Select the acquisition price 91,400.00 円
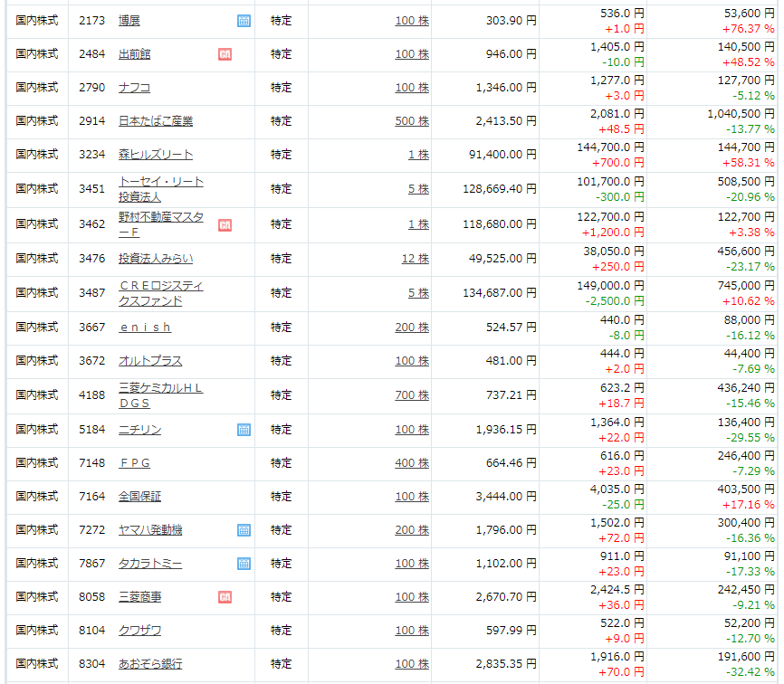Viewport: 784px width, 684px height. 502,155
